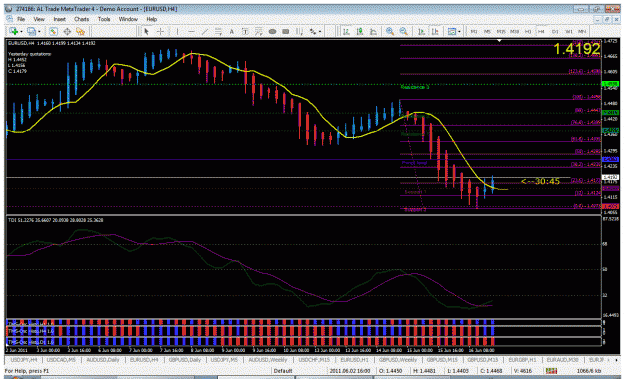Switch to the EURUSD,H1 chart tab
This screenshot has width=625, height=379.
pyautogui.click(x=354, y=360)
